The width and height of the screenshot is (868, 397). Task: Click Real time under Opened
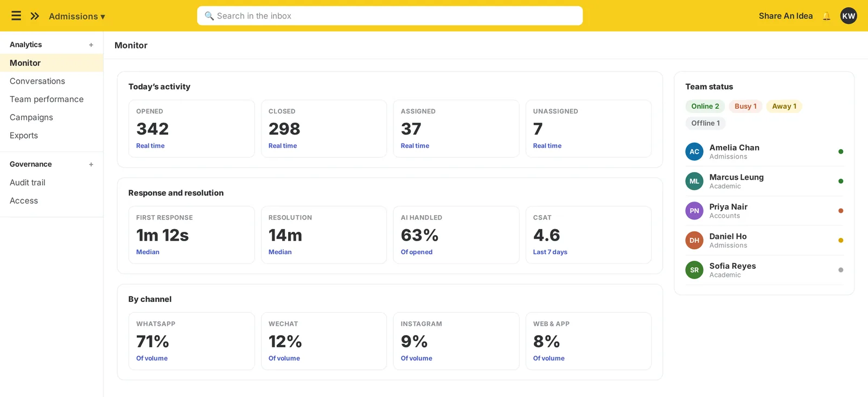[150, 146]
